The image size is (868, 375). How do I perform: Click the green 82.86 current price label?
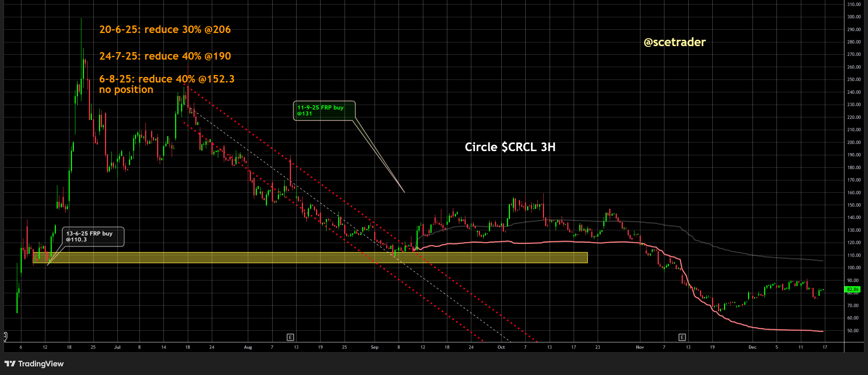coord(853,289)
